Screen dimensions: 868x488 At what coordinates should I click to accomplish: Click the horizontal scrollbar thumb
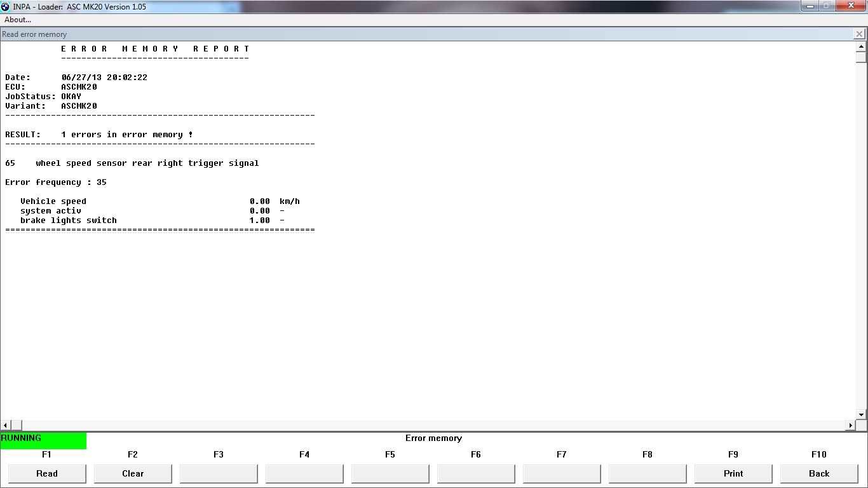(x=17, y=425)
